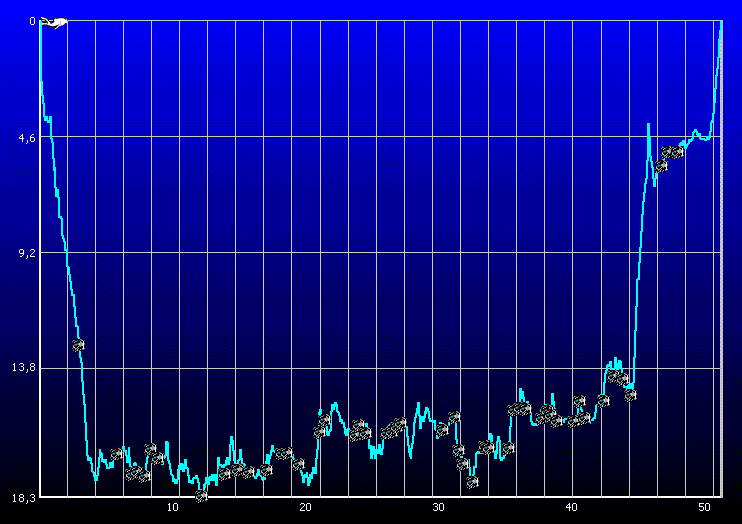Select the lowest camera marker near minute 32
The width and height of the screenshot is (742, 524).
pos(472,482)
